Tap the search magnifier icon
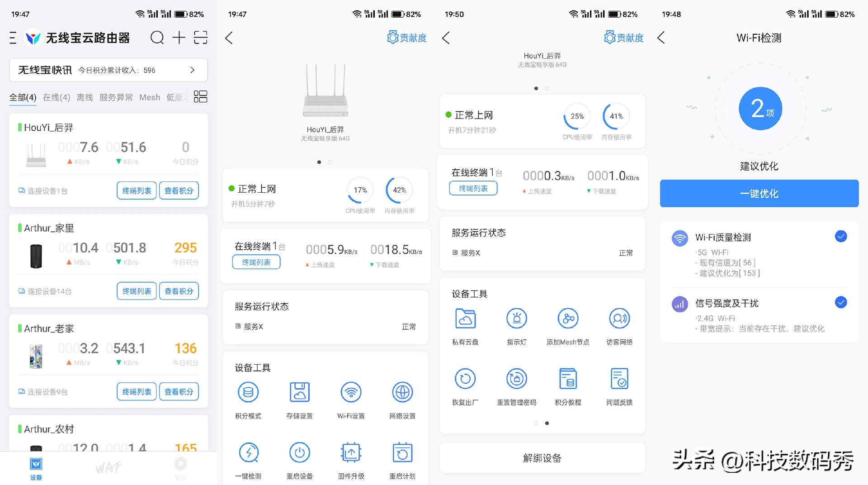Viewport: 868px width, 485px height. [x=157, y=38]
